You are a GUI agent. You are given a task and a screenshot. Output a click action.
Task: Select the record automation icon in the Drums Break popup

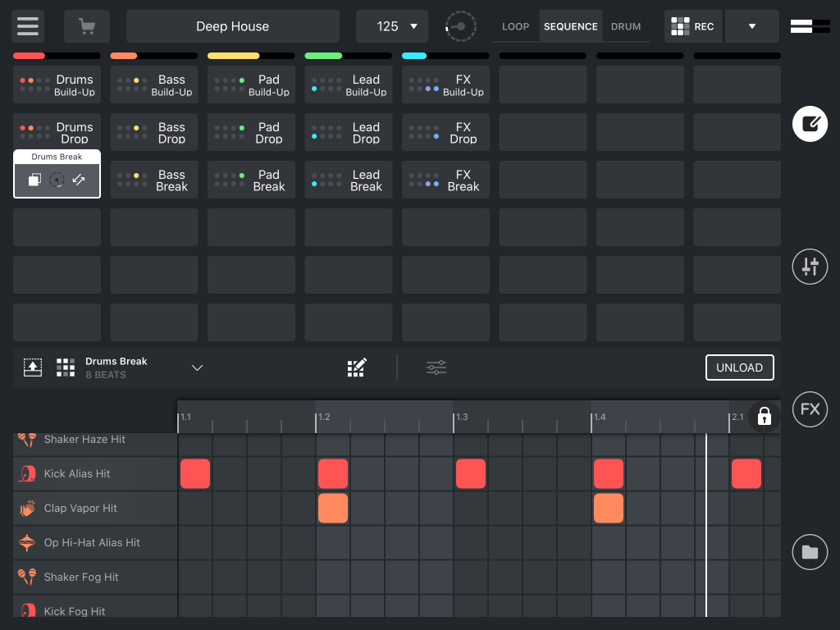(57, 180)
